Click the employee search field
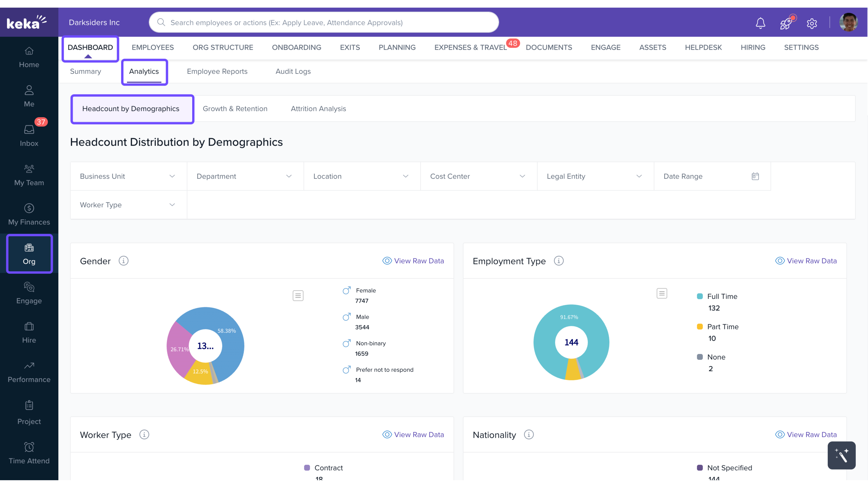This screenshot has width=868, height=488. coord(323,23)
